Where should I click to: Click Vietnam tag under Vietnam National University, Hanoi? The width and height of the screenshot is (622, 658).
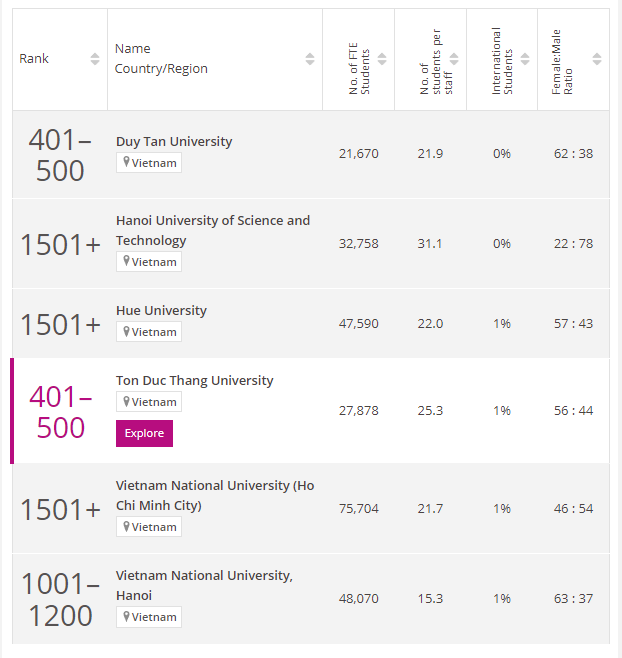149,617
